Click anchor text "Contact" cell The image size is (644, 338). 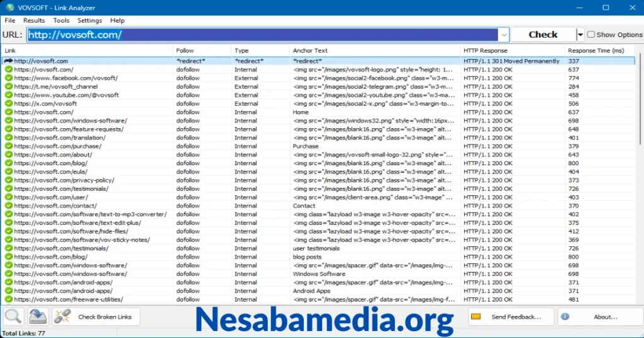304,205
